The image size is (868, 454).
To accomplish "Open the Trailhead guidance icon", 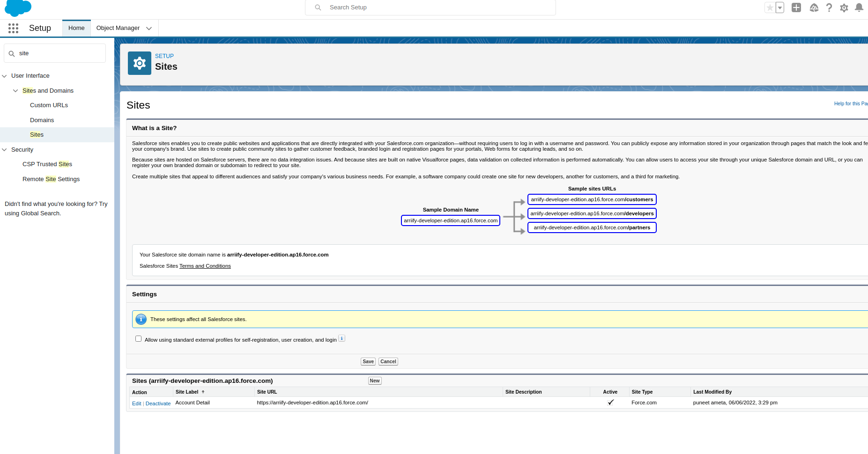I will point(814,7).
